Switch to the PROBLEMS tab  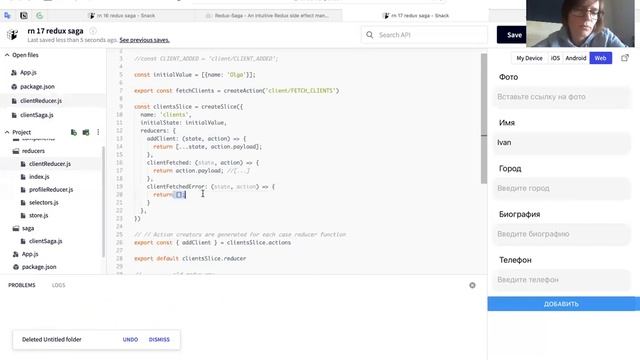pyautogui.click(x=22, y=285)
